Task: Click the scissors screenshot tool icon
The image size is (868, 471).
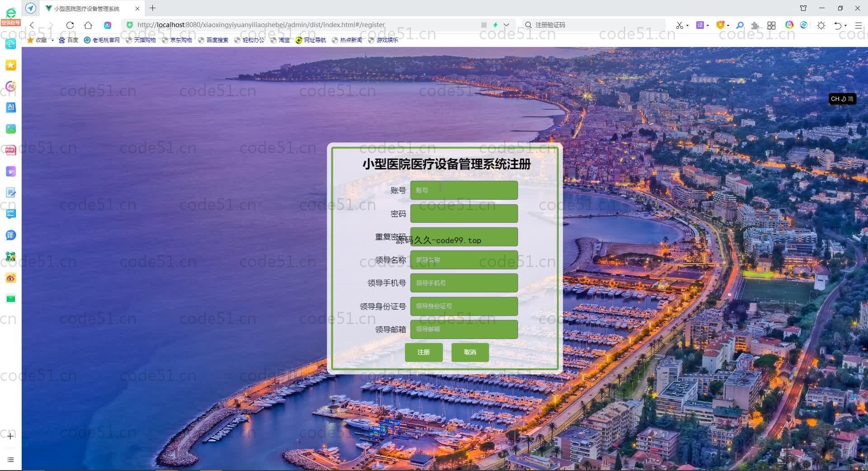Action: (x=679, y=25)
